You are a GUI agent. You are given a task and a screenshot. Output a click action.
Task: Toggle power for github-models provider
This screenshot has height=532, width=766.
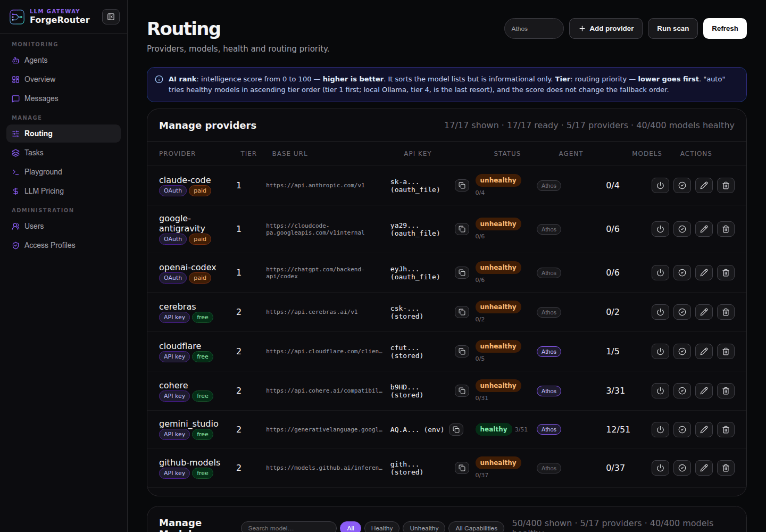(660, 468)
